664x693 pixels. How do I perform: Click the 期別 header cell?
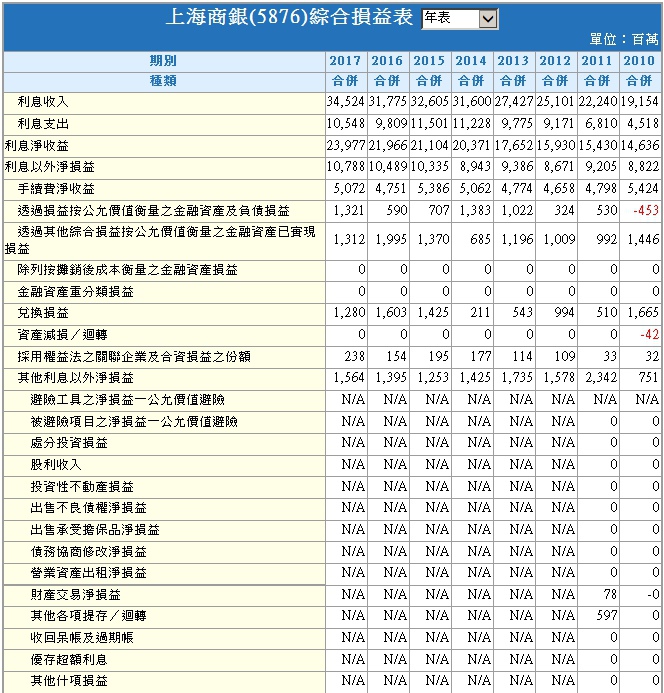(x=163, y=61)
